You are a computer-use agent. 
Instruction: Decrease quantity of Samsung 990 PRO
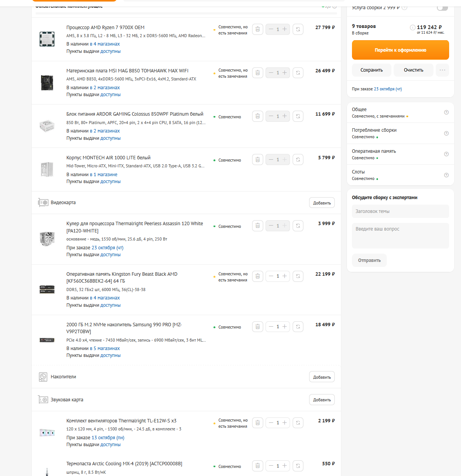click(271, 327)
